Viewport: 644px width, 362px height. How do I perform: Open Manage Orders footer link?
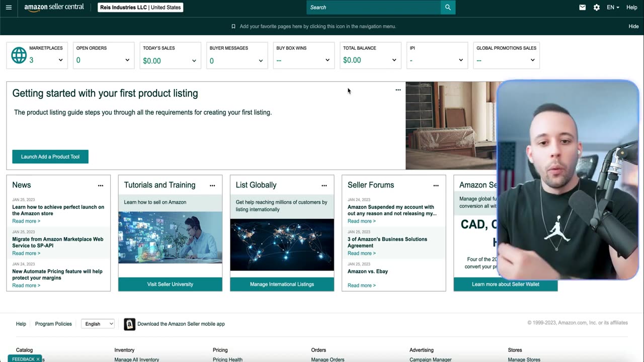[328, 359]
